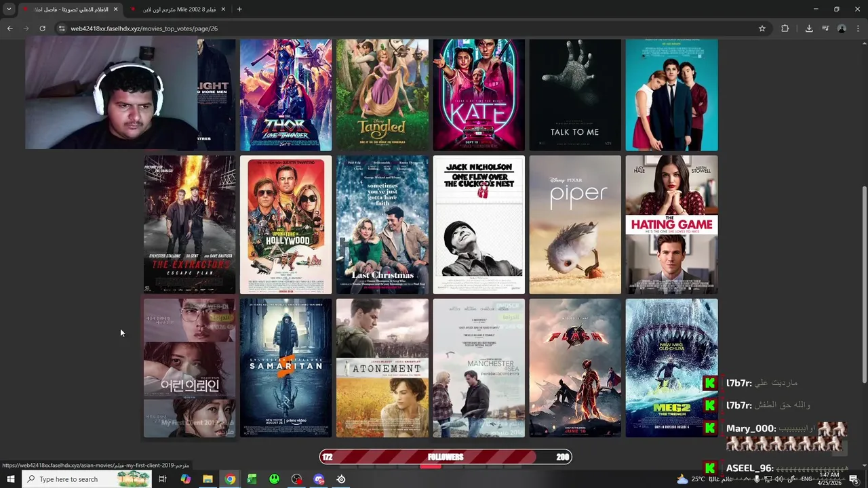868x488 pixels.
Task: Open the Kate movie poster
Action: pos(479,95)
